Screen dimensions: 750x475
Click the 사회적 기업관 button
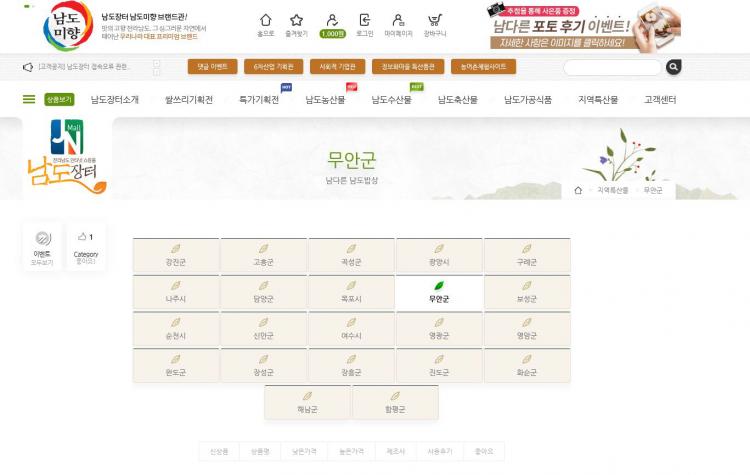334,67
